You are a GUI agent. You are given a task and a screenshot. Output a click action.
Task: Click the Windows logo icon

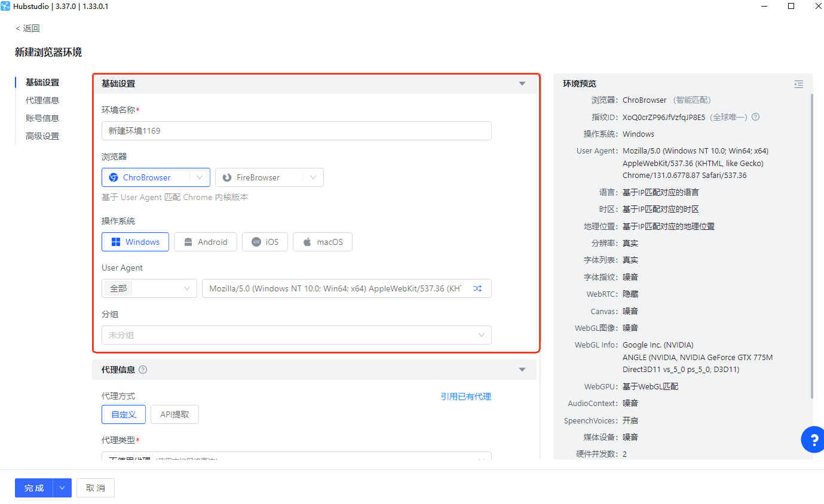[x=116, y=242]
